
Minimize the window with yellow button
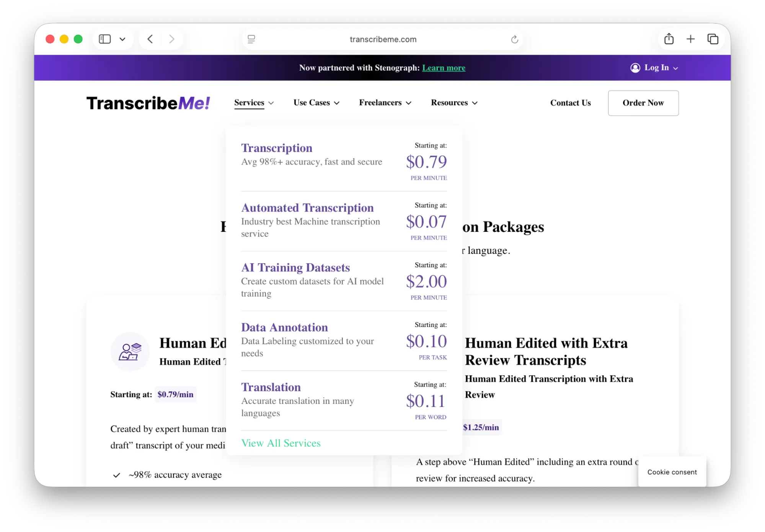click(x=64, y=39)
